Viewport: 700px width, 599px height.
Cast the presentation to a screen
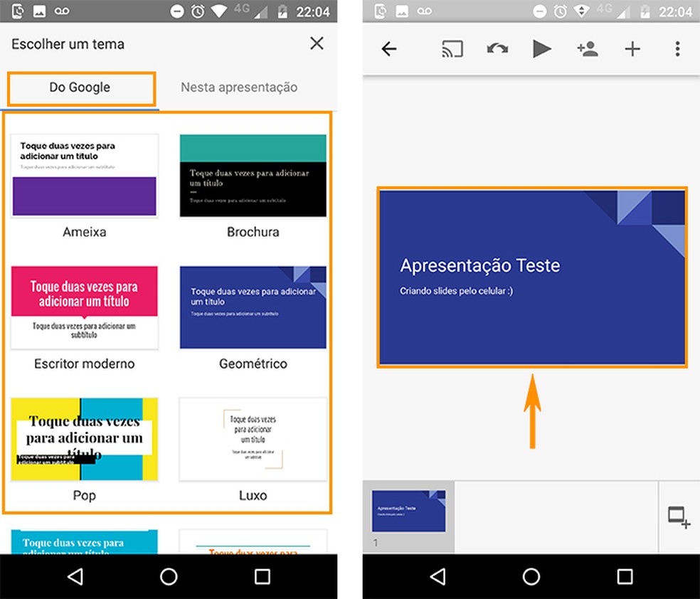coord(452,48)
